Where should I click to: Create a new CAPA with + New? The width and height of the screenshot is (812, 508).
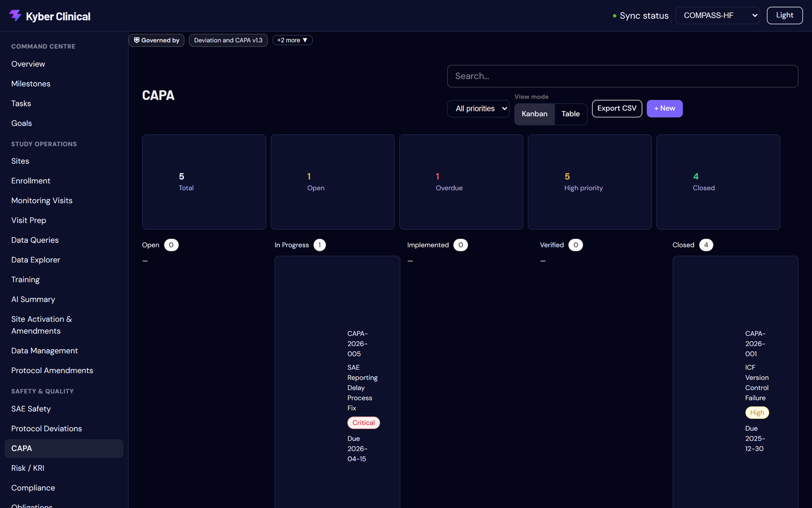coord(664,108)
